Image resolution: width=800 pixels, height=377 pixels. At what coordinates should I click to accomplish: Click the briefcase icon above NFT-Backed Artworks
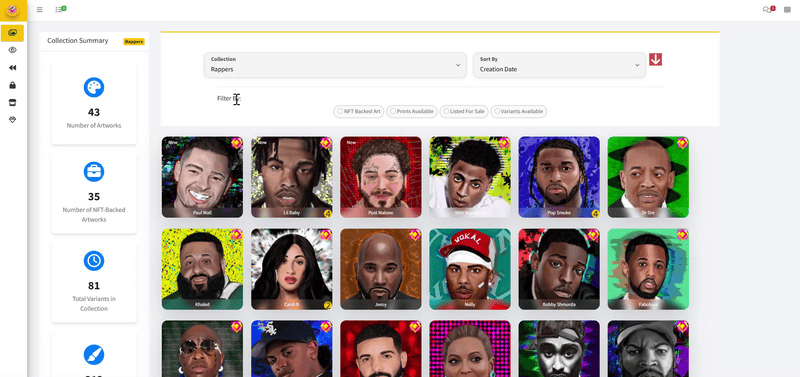coord(94,172)
